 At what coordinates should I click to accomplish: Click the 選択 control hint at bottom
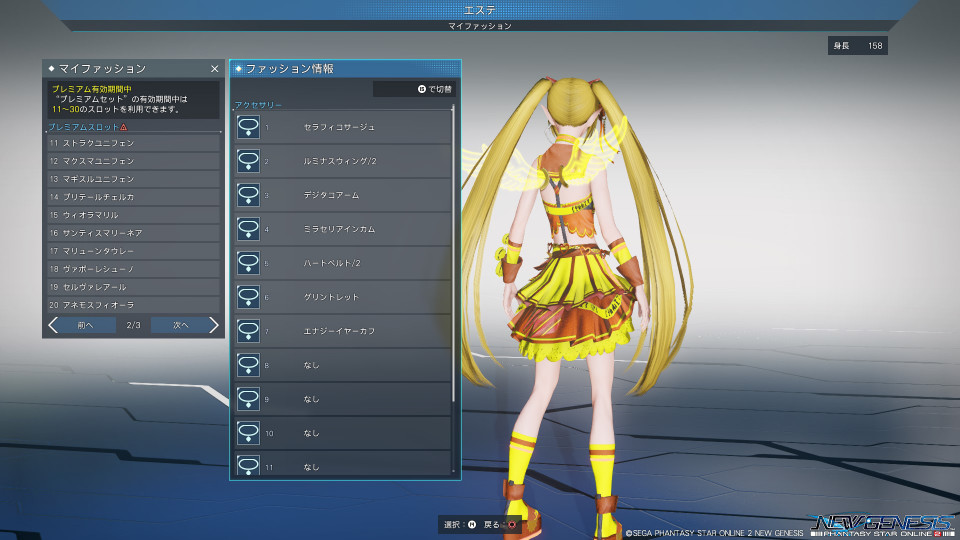tap(460, 525)
